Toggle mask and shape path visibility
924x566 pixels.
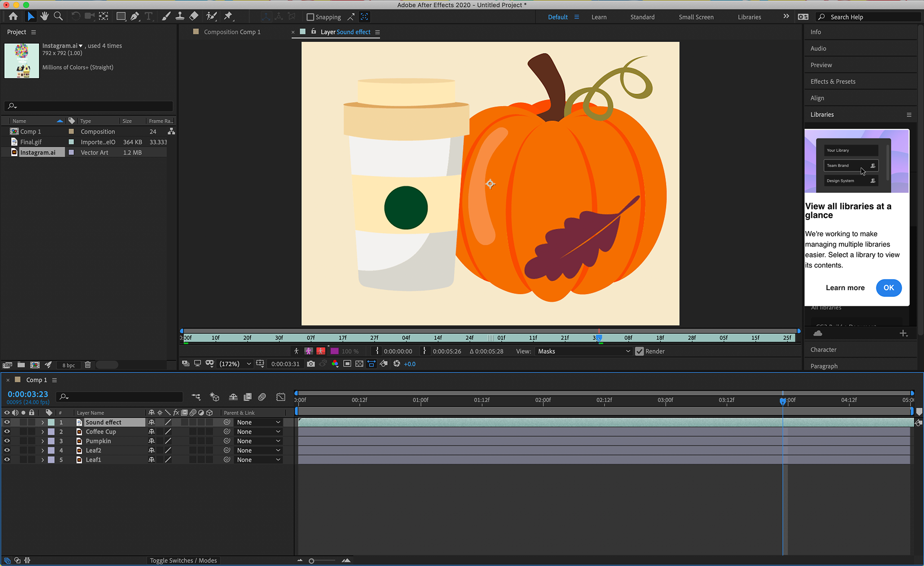pos(210,364)
